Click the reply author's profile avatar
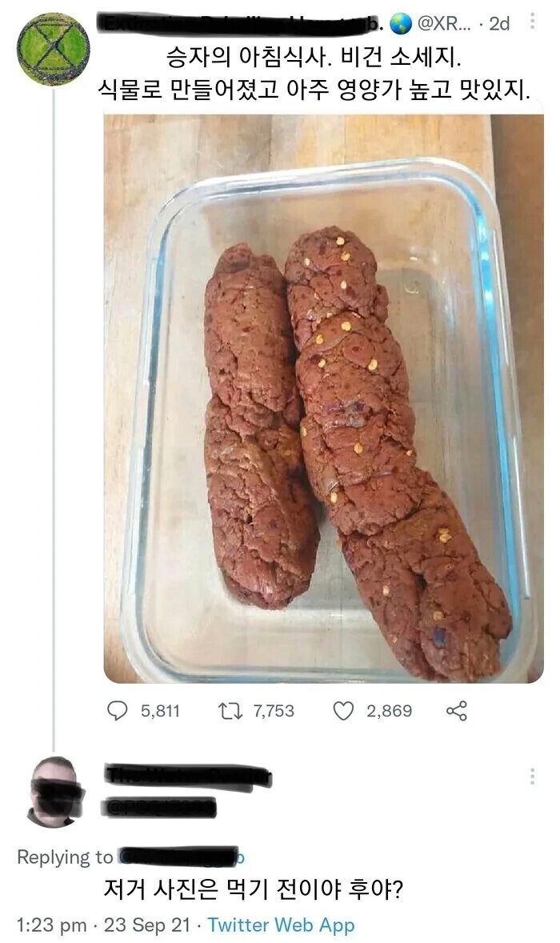The height and width of the screenshot is (943, 560). (x=53, y=789)
